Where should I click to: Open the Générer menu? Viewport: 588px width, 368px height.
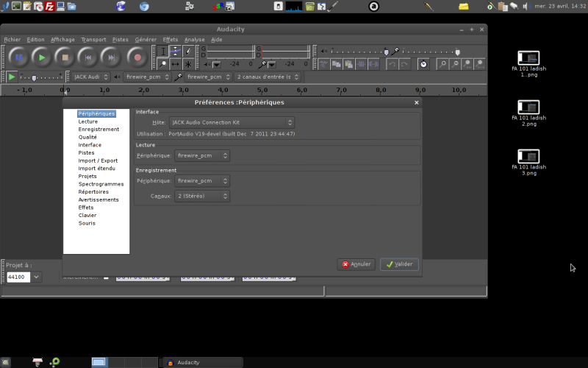pos(146,40)
